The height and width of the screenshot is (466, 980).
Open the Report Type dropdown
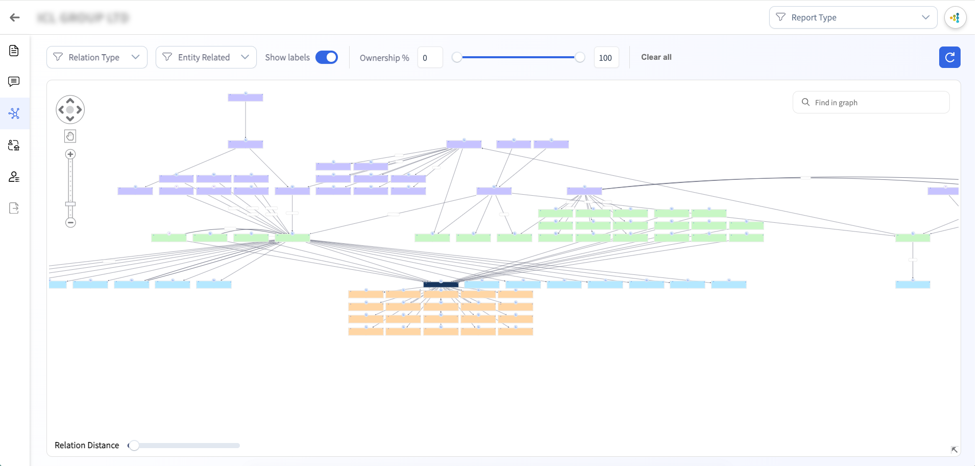coord(853,17)
